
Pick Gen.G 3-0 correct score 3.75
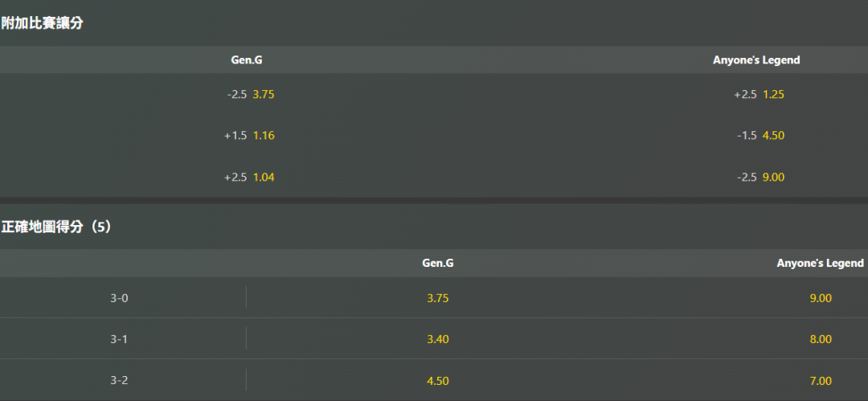(x=438, y=298)
